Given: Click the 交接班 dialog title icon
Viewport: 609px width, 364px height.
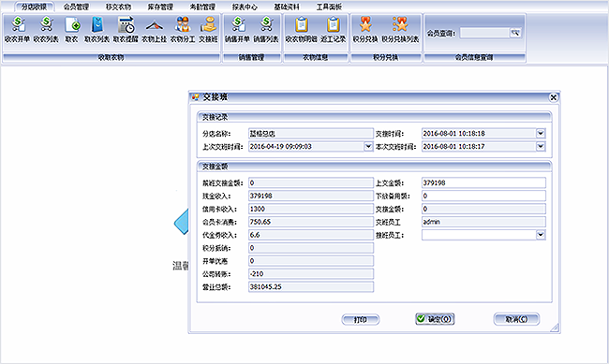Looking at the screenshot, I should coord(196,97).
